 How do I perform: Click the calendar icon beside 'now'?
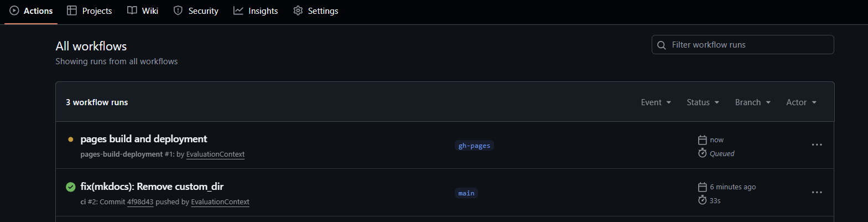702,140
